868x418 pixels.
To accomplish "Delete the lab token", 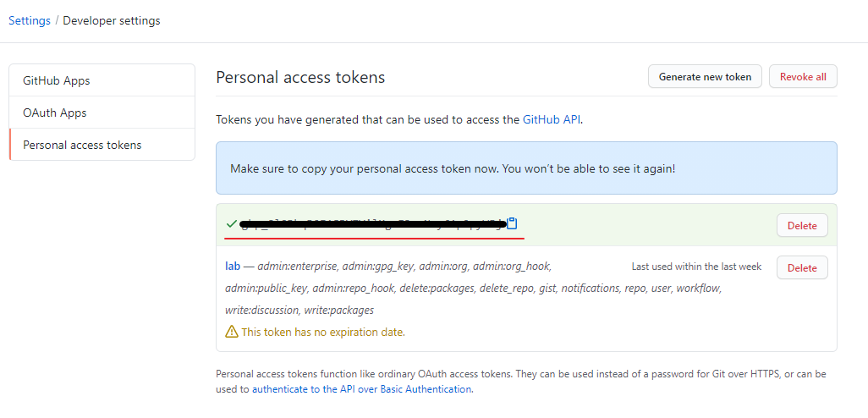I will (802, 267).
